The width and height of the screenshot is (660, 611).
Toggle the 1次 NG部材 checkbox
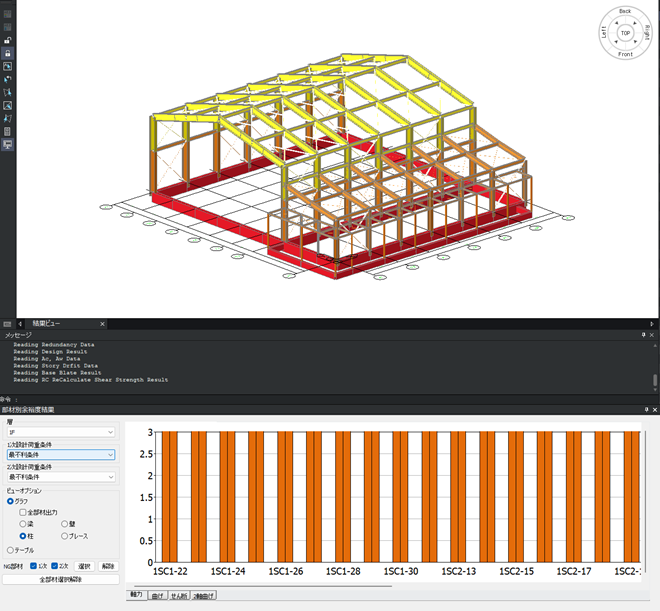pos(34,566)
